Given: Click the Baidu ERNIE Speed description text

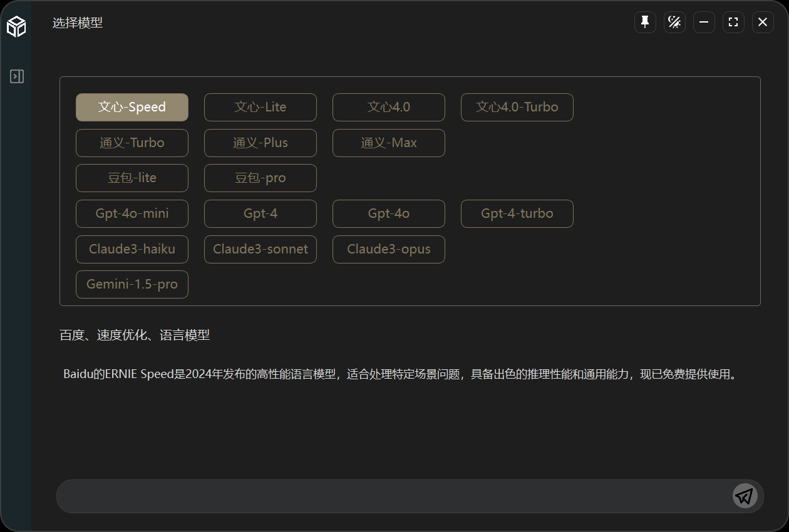Looking at the screenshot, I should coord(400,375).
